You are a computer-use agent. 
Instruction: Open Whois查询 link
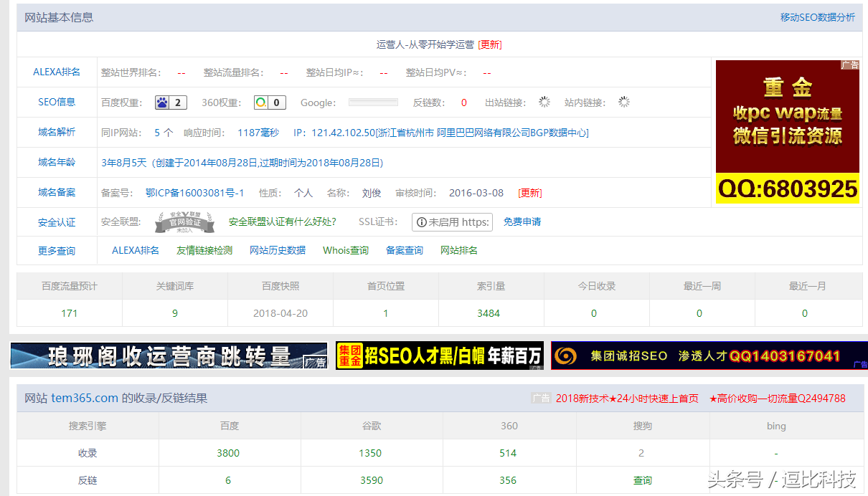(x=346, y=250)
